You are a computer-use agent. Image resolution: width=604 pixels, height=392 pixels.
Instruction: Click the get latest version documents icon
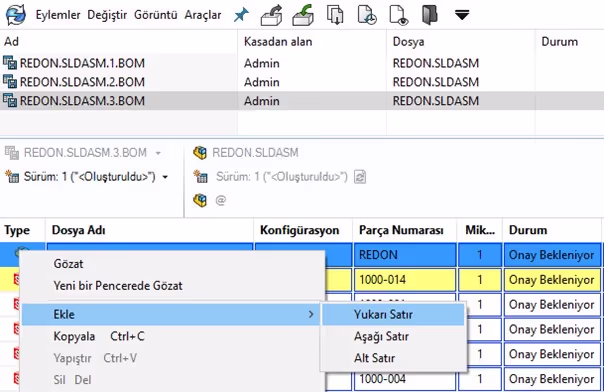(335, 15)
